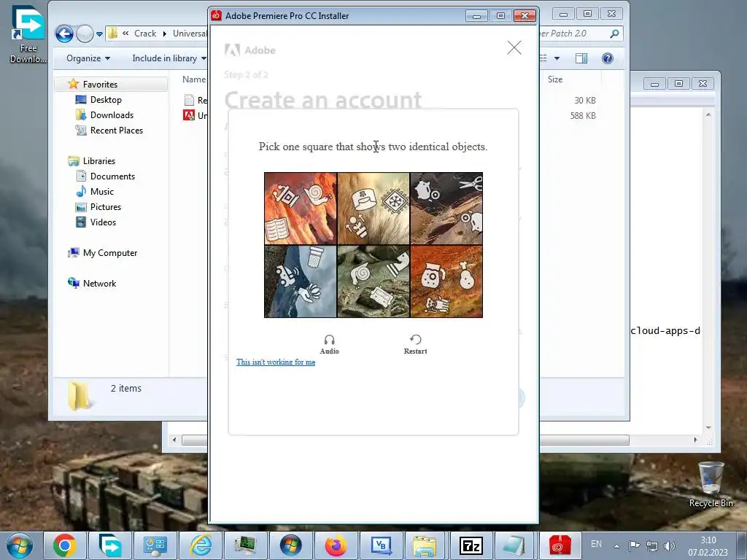Viewport: 747px width, 560px height.
Task: Select the grey captcha square with spiral shell
Action: coord(373,281)
